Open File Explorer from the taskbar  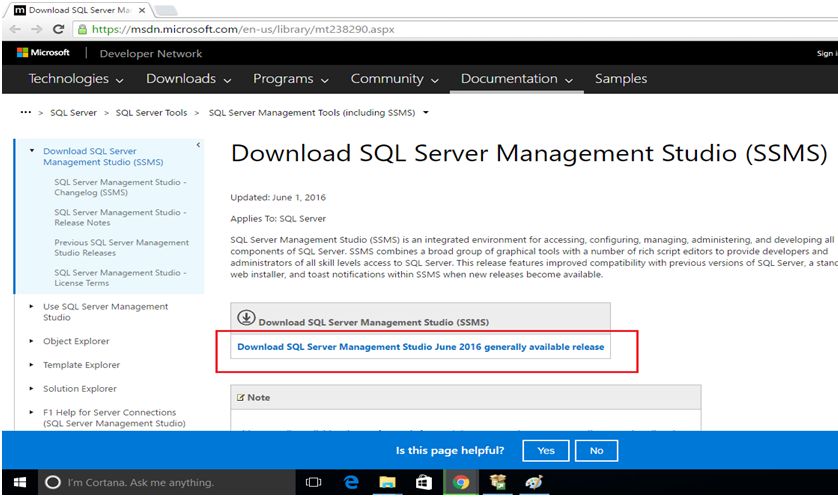click(x=388, y=482)
